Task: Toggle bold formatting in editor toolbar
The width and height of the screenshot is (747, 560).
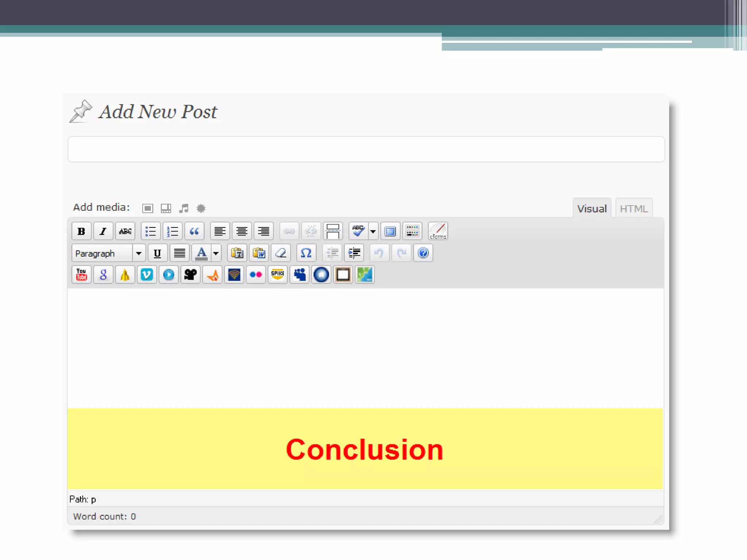Action: click(81, 231)
